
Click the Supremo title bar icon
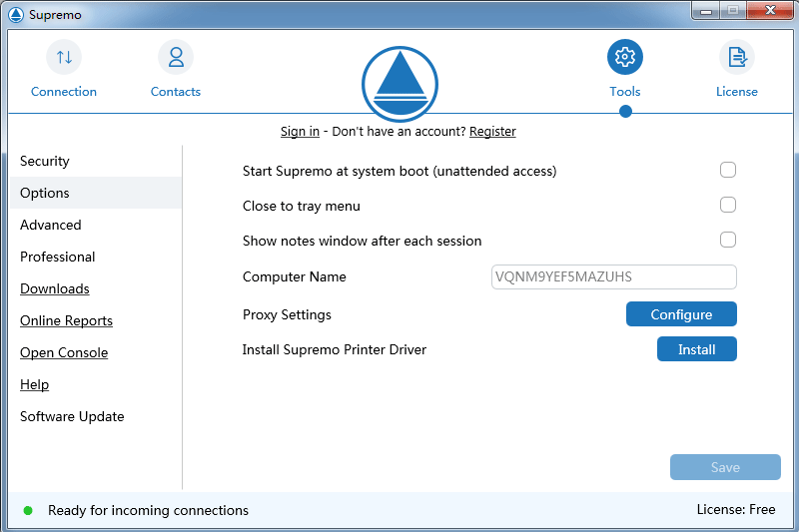click(x=16, y=15)
